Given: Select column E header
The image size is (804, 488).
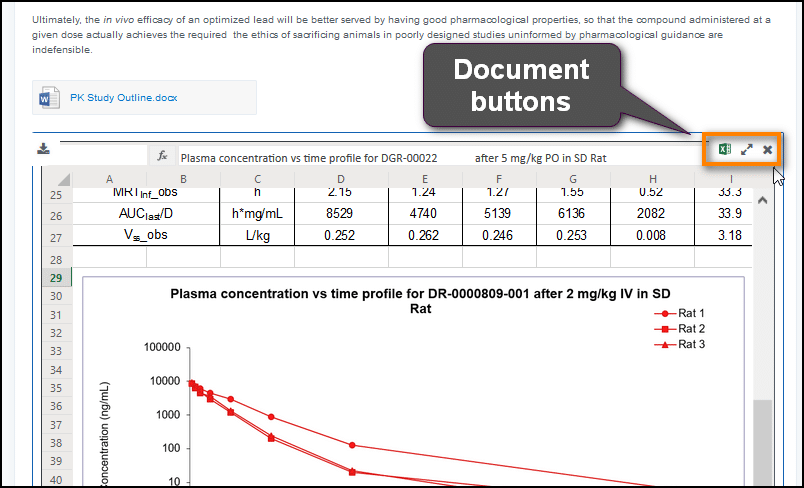Looking at the screenshot, I should tap(425, 179).
